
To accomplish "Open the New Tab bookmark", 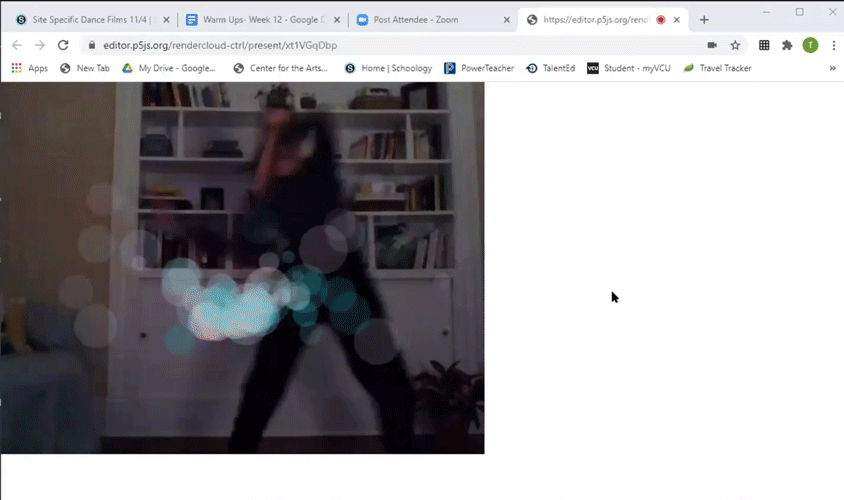I will tap(85, 68).
